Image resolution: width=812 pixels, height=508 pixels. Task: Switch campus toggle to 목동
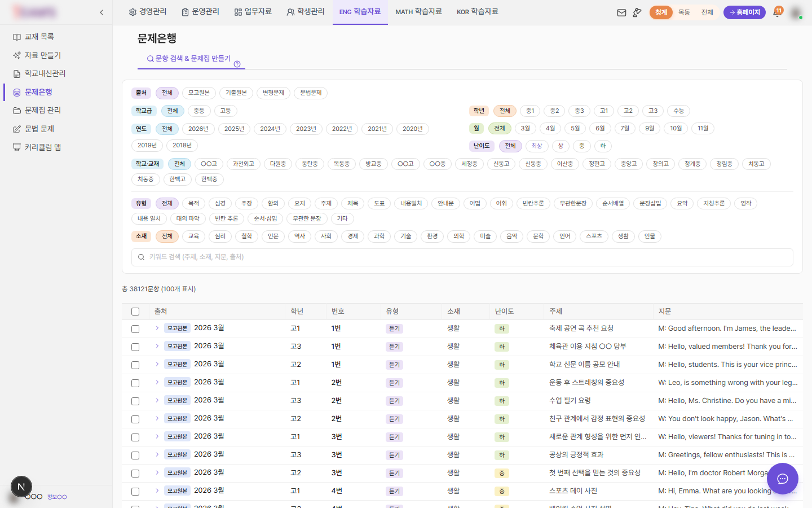[684, 12]
